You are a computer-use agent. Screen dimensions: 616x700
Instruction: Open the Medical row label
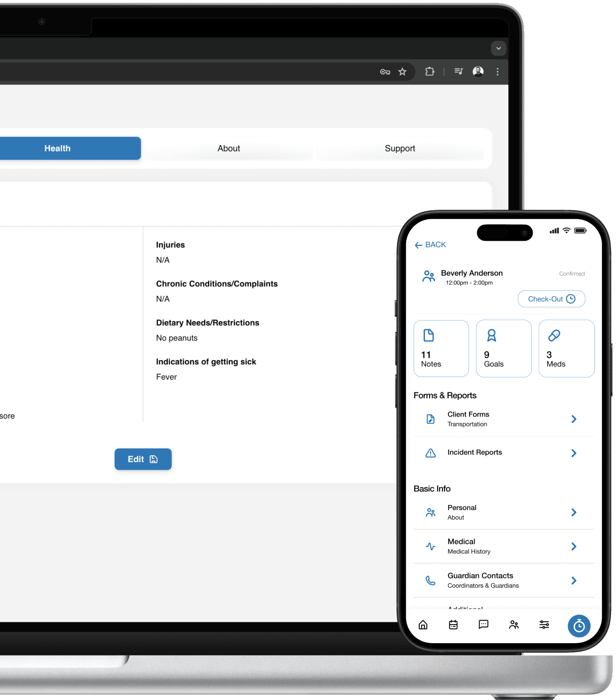[x=462, y=541]
